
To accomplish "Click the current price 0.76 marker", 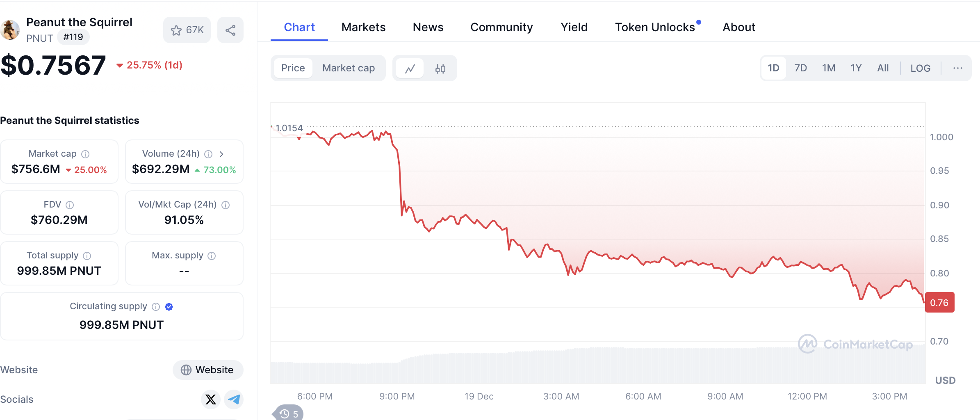I will click(939, 303).
